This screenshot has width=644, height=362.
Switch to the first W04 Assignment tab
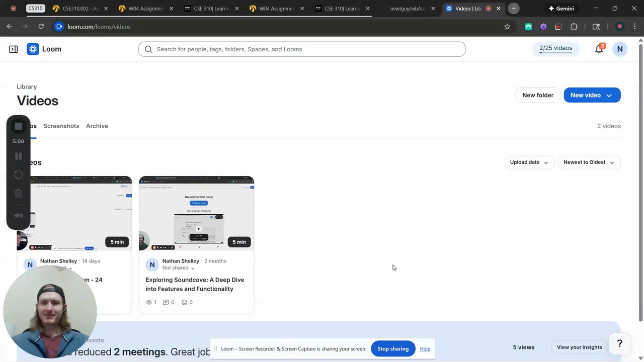141,9
